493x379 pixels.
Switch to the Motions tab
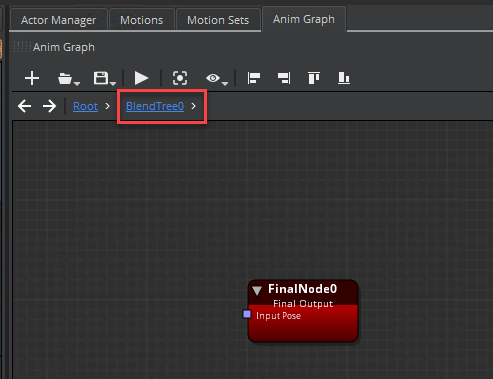point(142,20)
